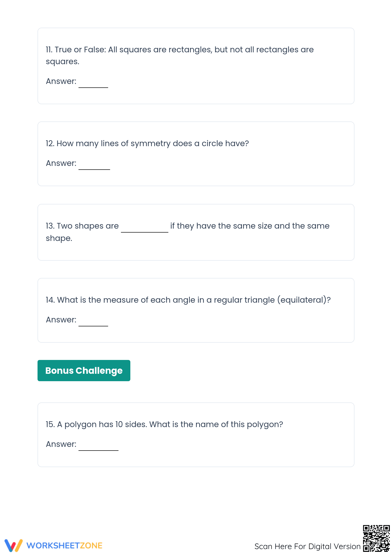Click the question 13 card about same size shapes
Screen dimensions: 392x554
click(196, 232)
